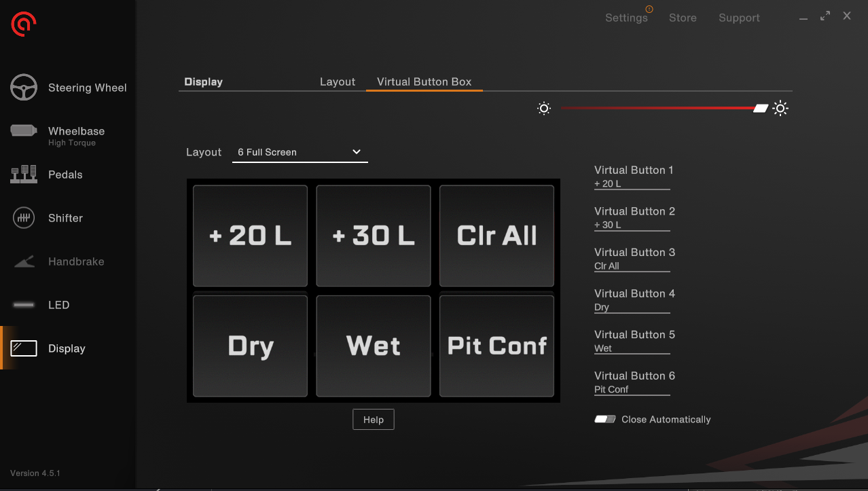Open the LED strip icon

[x=24, y=305]
